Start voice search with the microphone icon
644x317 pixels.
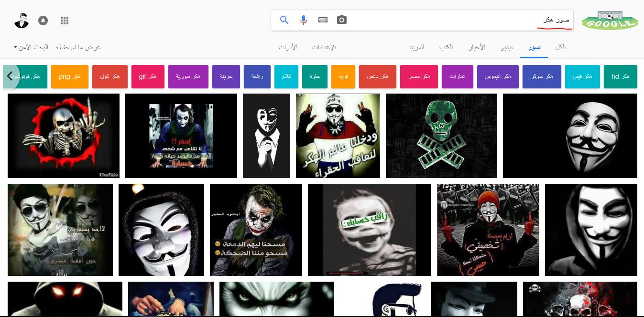tap(303, 20)
